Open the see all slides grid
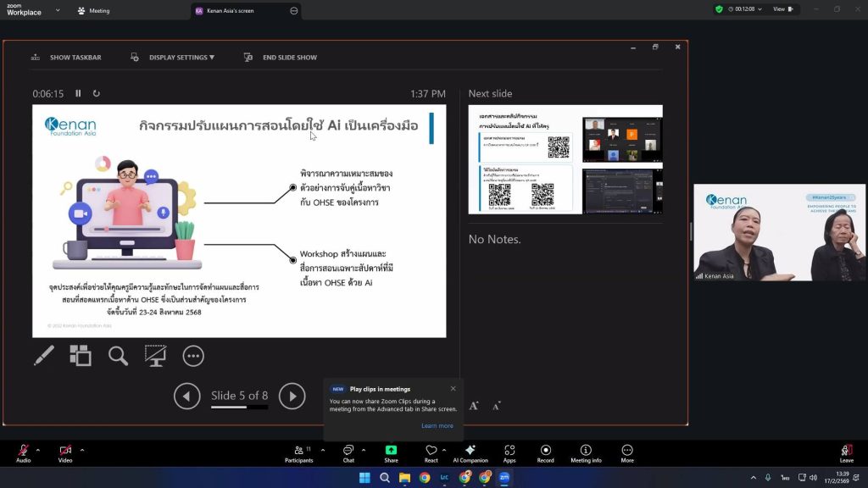 [81, 356]
